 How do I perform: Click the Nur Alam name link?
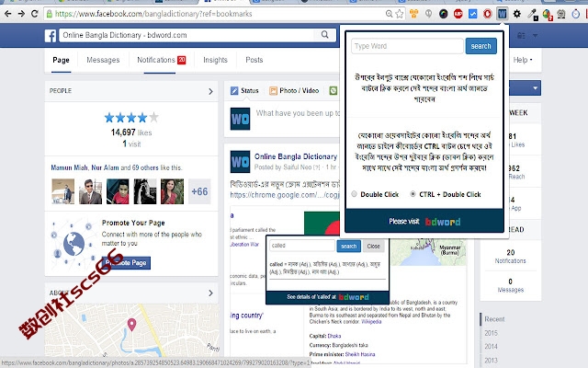105,167
